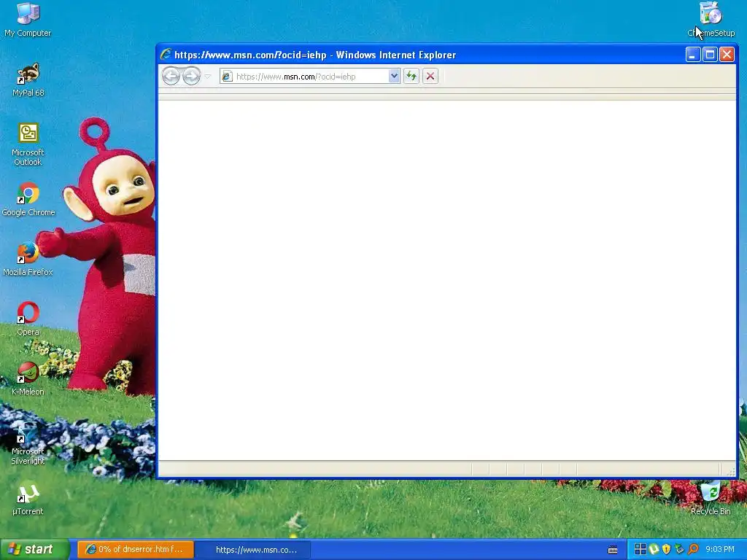Click the address bar URL field
Viewport: 747px width, 560px height.
pos(311,76)
